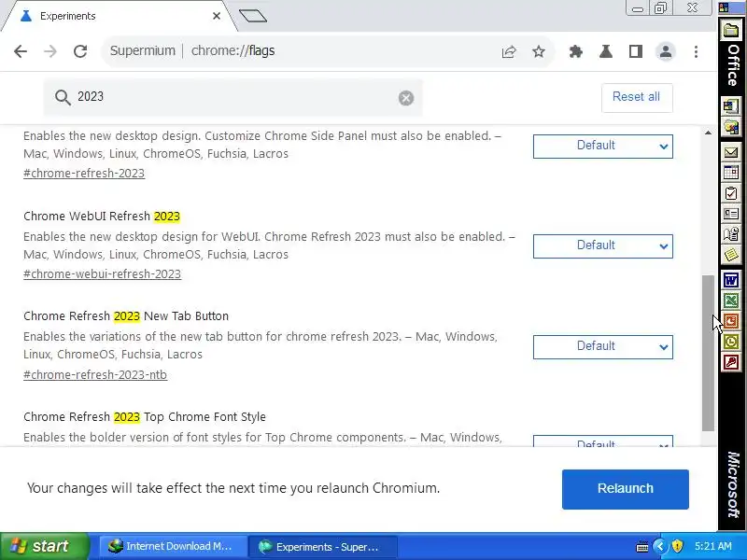The height and width of the screenshot is (560, 747).
Task: Click the olive clock icon in Office bar
Action: 731,342
